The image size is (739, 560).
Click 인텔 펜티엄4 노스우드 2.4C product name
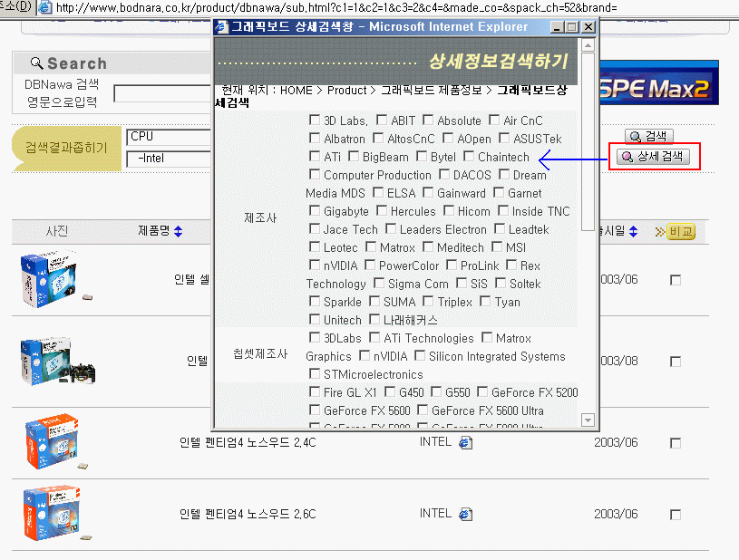click(x=248, y=443)
